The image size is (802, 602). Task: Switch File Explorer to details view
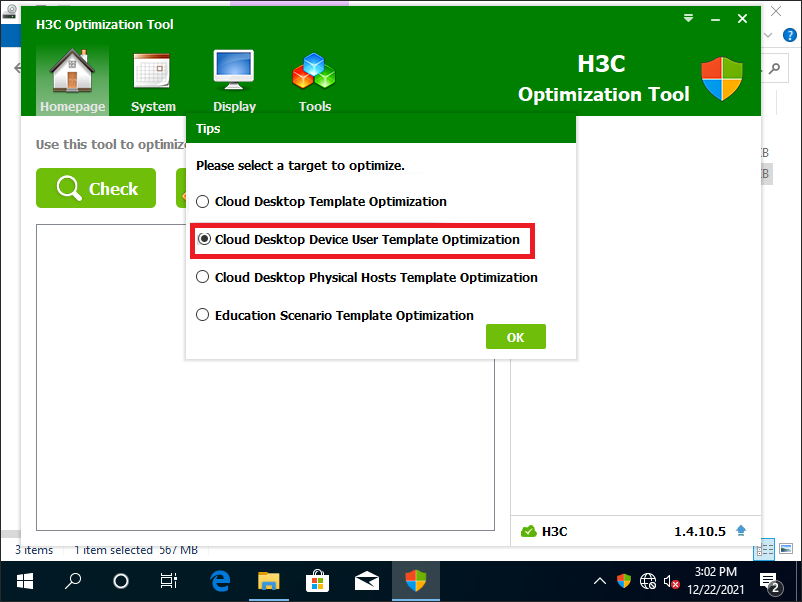pos(765,549)
